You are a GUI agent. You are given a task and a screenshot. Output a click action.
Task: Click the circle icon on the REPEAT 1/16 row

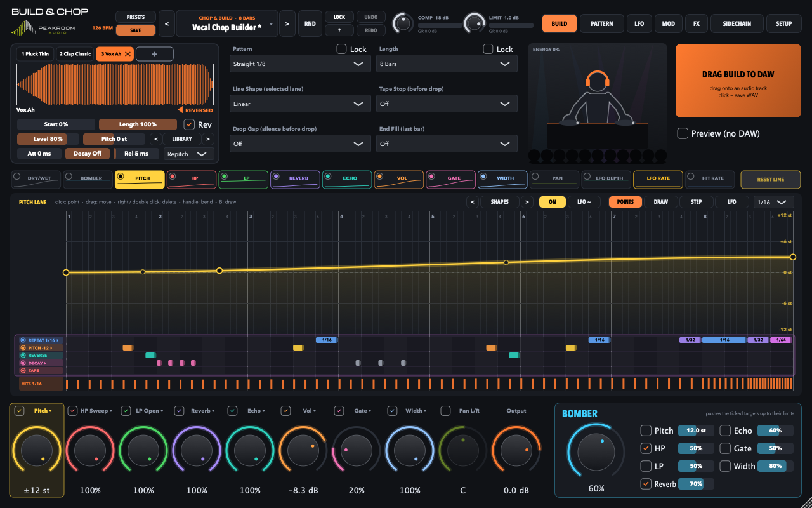point(23,340)
